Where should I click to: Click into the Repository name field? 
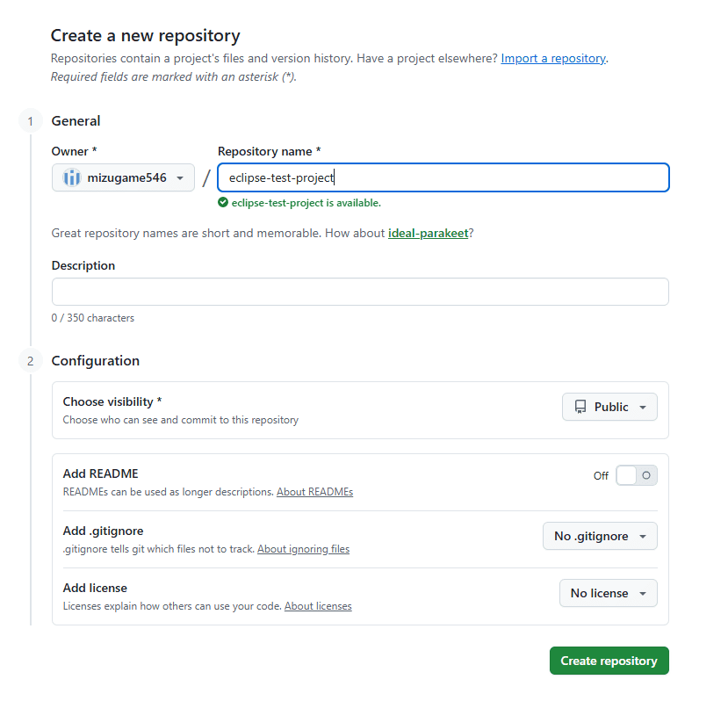[x=443, y=177]
